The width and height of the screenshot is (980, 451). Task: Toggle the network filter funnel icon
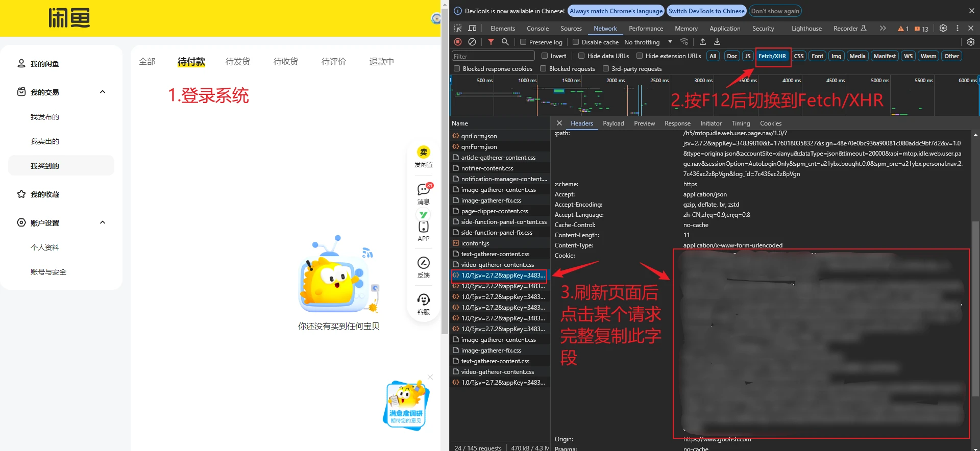tap(491, 42)
